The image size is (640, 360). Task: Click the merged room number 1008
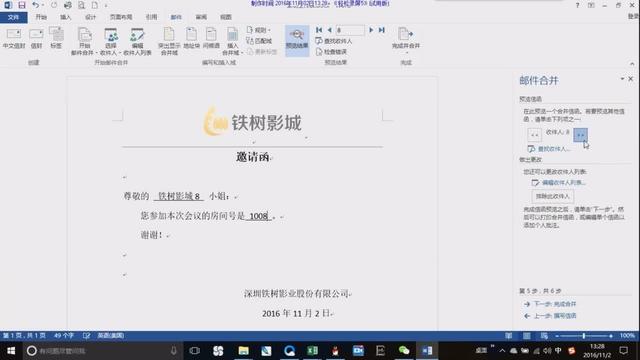coord(259,216)
